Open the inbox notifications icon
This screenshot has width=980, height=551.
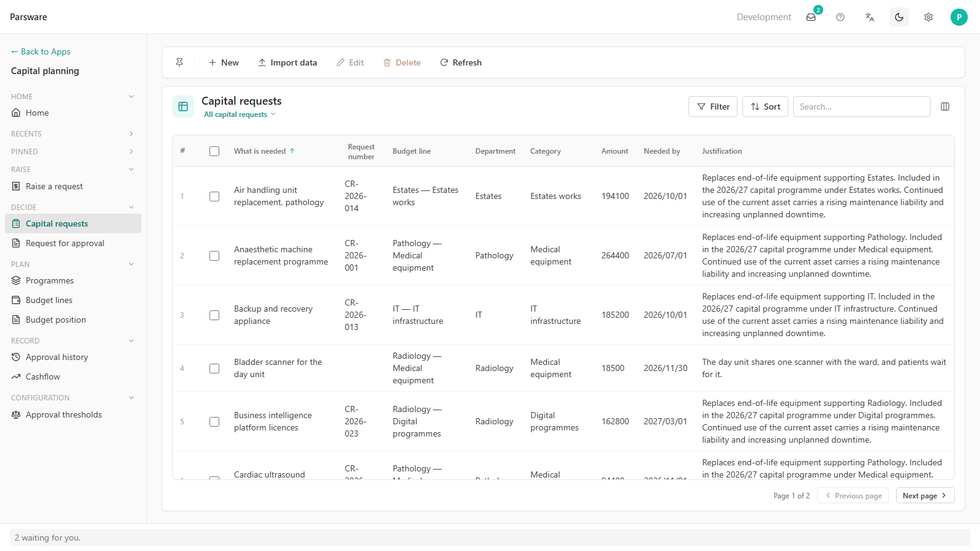point(811,17)
